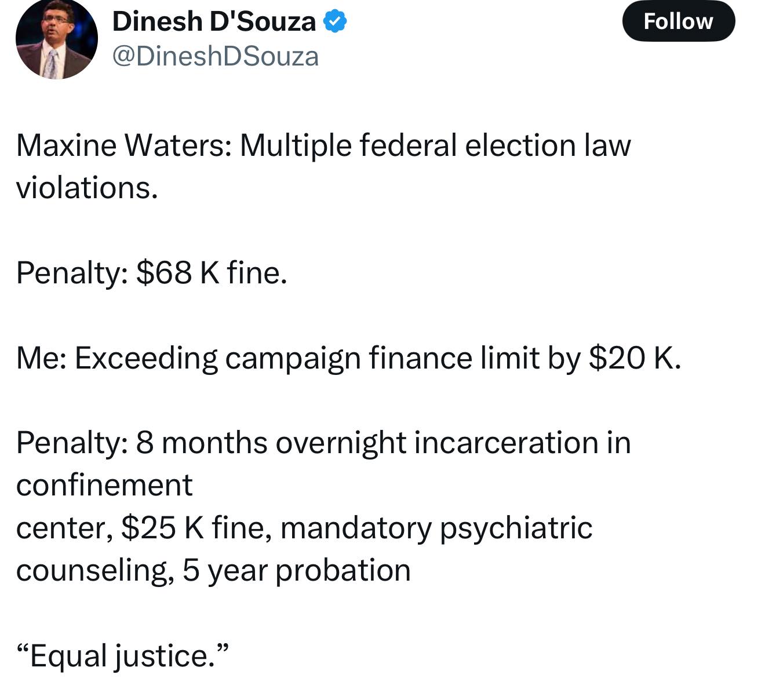This screenshot has height=700, width=765.
Task: Click the "federal election law" phrase
Action: [x=495, y=145]
